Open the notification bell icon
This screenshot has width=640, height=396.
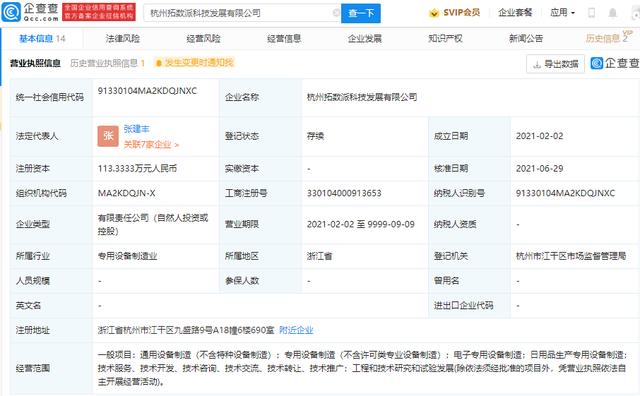click(613, 13)
